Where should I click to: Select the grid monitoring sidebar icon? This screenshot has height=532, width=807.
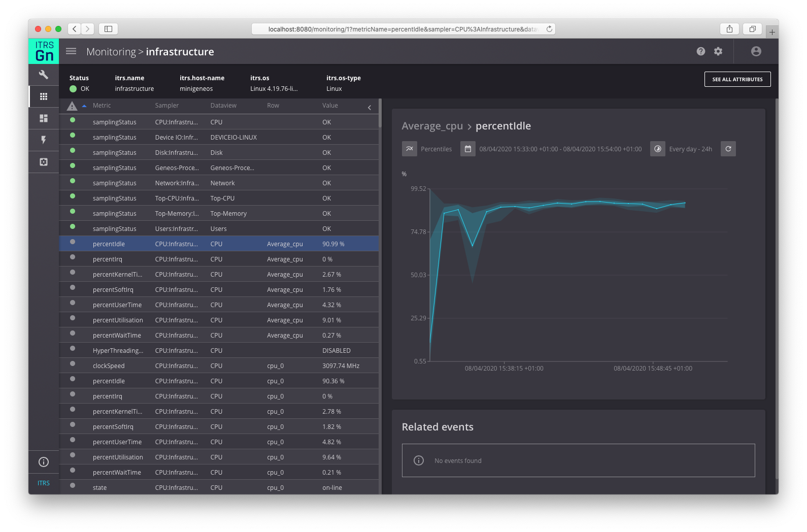point(44,96)
